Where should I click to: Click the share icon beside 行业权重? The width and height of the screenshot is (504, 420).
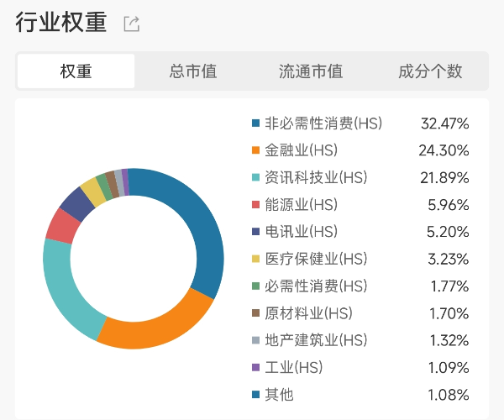(131, 24)
